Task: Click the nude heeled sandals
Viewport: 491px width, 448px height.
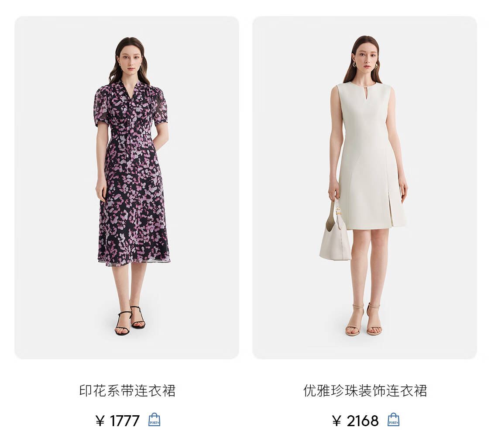Action: click(x=364, y=319)
